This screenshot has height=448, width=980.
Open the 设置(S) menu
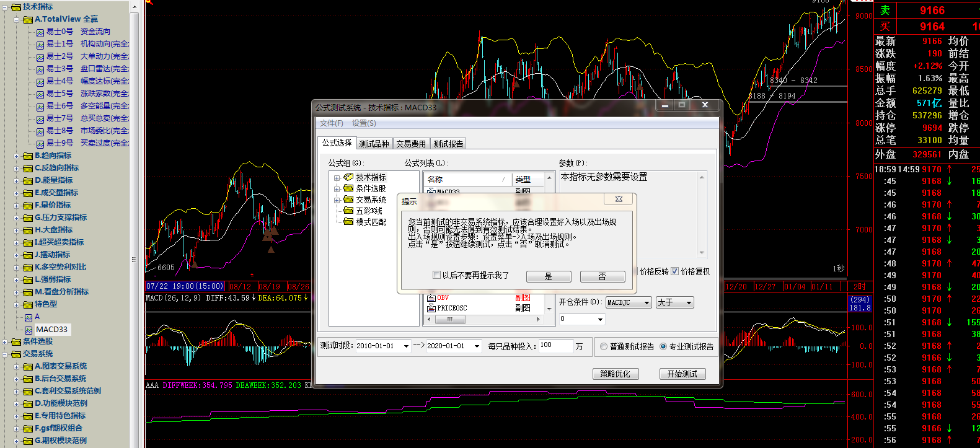364,123
